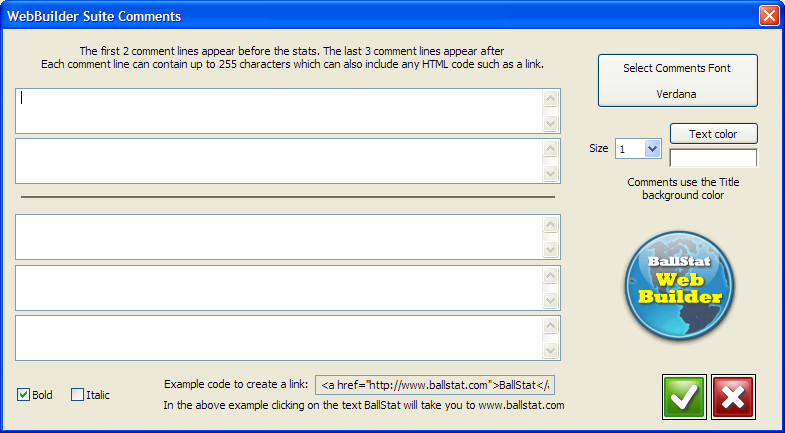Click into the first comment line field
785x433 pixels.
point(288,111)
